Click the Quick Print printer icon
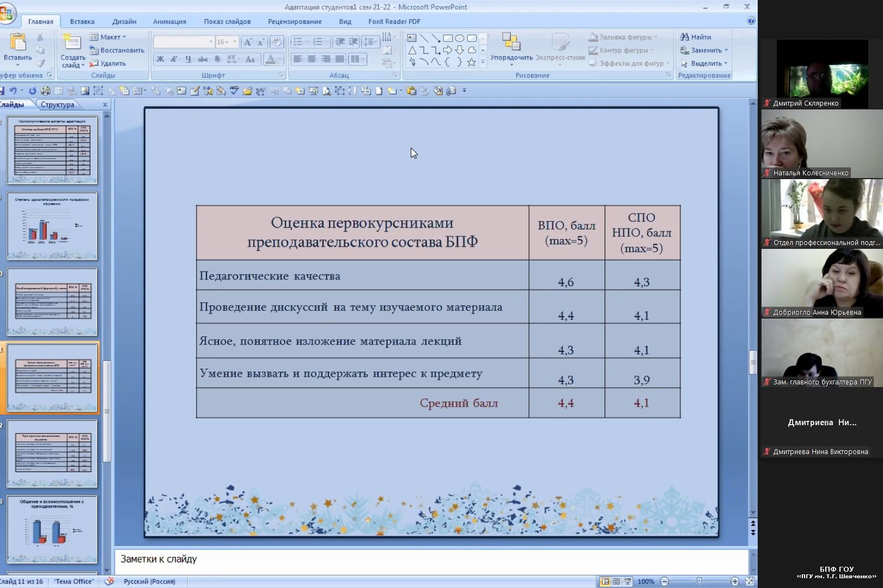This screenshot has width=883, height=588. pos(45,91)
